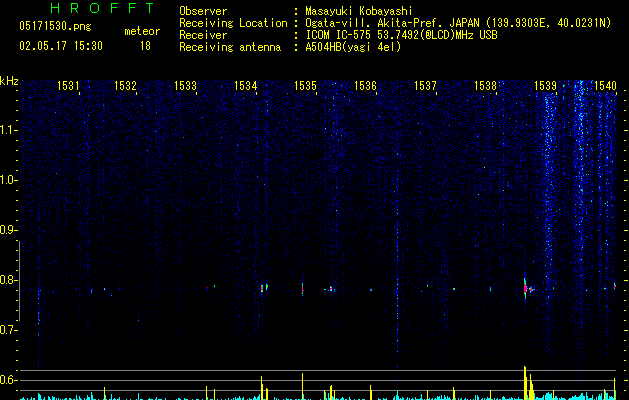Click the 1534 time axis marker
The width and height of the screenshot is (629, 400).
coord(246,85)
